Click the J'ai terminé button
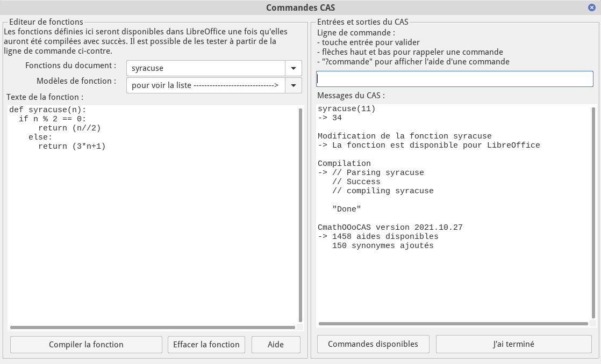The image size is (601, 364). (513, 344)
